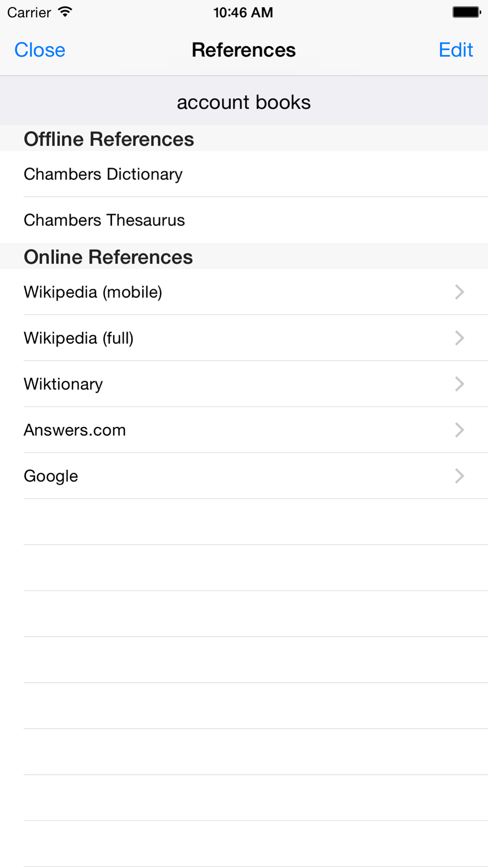Select the Wikipedia (full) row label
This screenshot has width=488, height=868.
[x=79, y=338]
